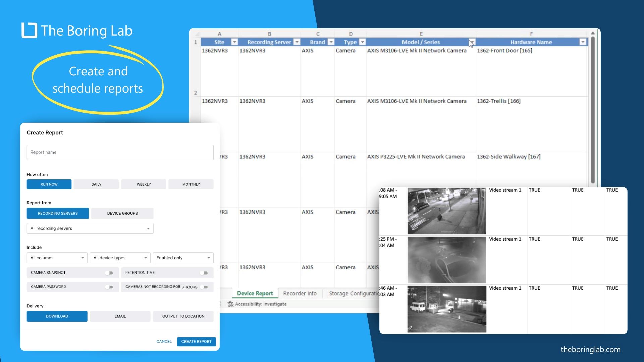Open the Enabled only dropdown

pyautogui.click(x=183, y=258)
